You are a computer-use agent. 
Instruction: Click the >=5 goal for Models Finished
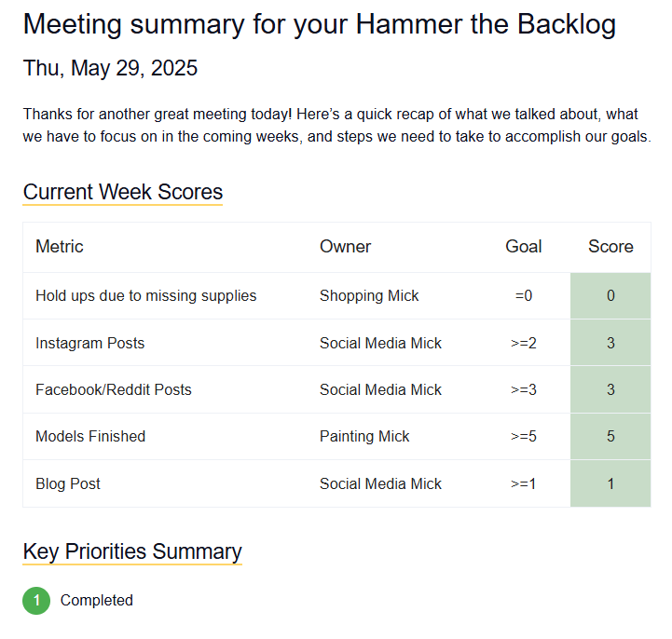524,436
